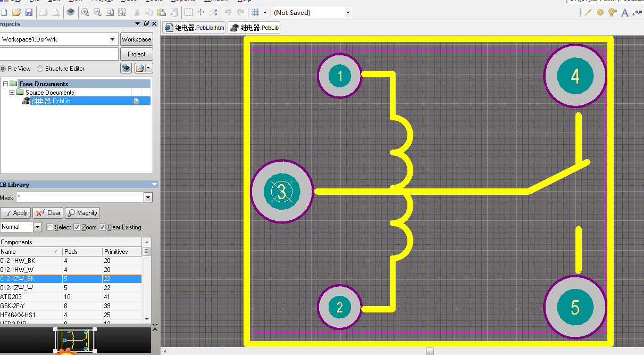Open the Workspace1.DsnWrk dropdown
The height and width of the screenshot is (355, 644).
coord(112,39)
